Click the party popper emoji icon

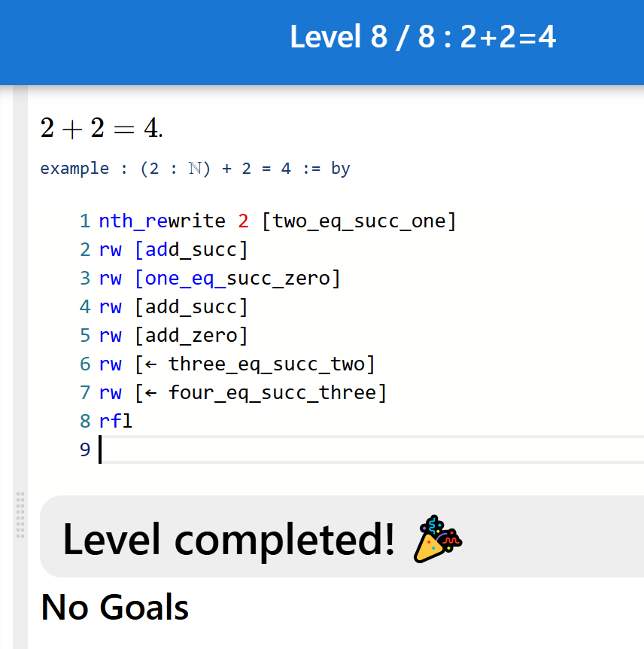click(x=438, y=539)
